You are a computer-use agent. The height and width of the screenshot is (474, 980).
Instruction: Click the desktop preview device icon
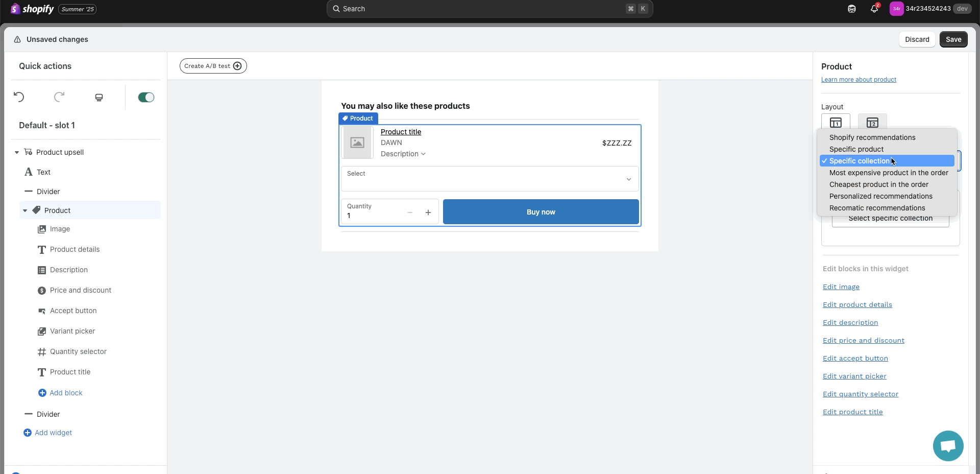click(x=99, y=98)
